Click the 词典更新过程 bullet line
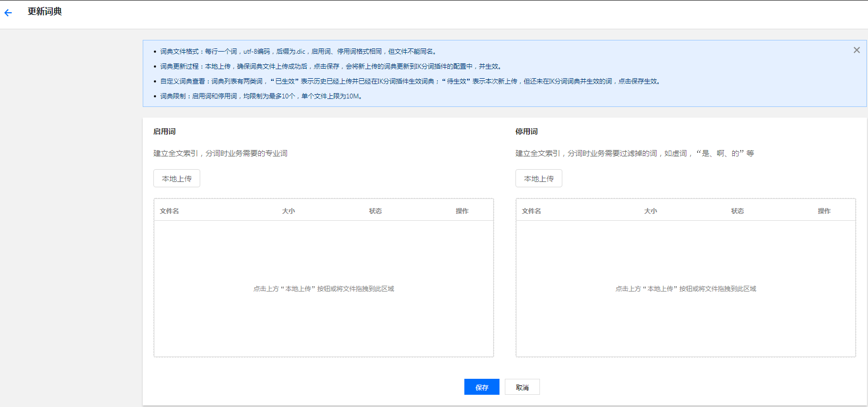868x407 pixels. [x=331, y=67]
